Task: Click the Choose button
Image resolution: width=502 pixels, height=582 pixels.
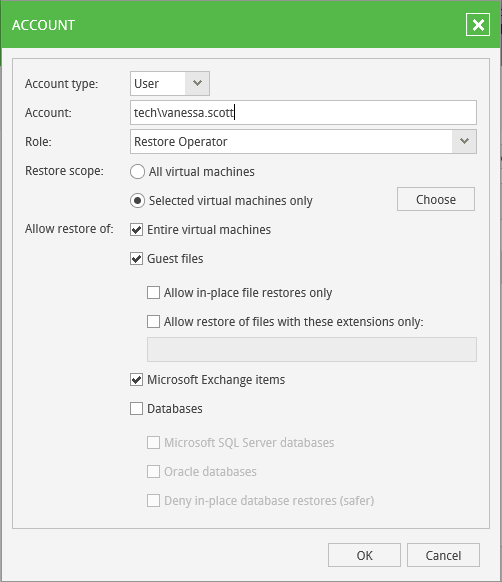Action: 436,199
